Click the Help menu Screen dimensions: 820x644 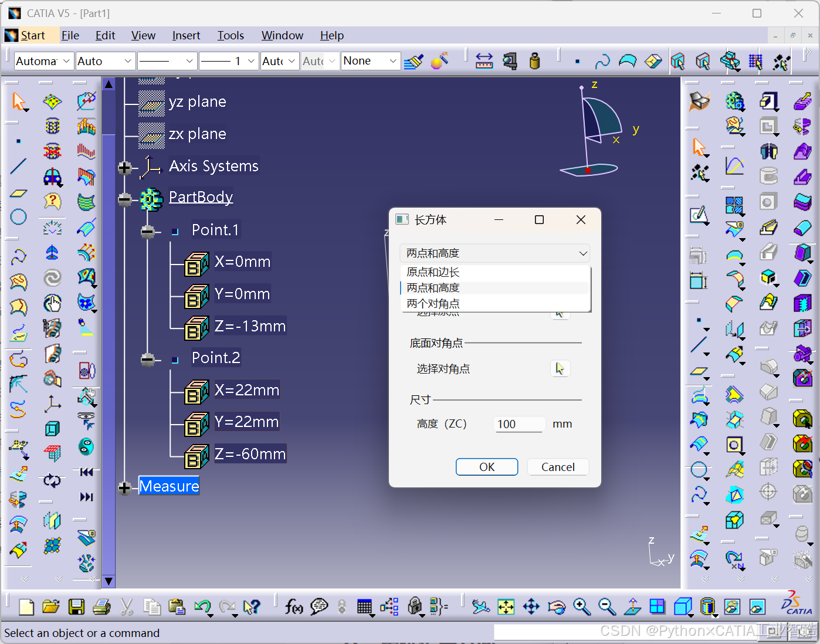pyautogui.click(x=332, y=36)
